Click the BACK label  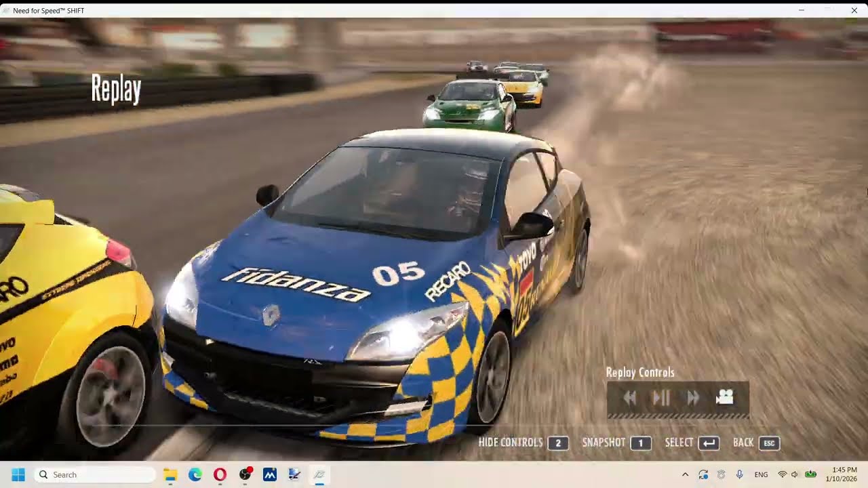(743, 443)
